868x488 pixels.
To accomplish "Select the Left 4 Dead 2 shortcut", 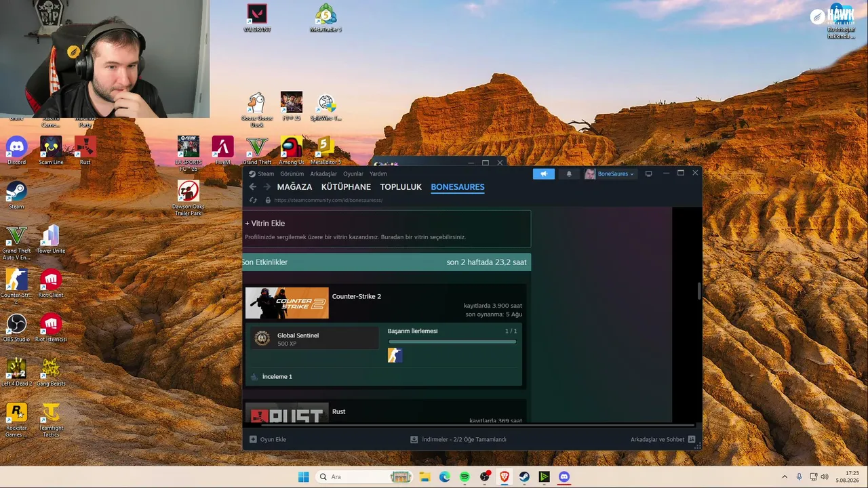I will [x=16, y=371].
